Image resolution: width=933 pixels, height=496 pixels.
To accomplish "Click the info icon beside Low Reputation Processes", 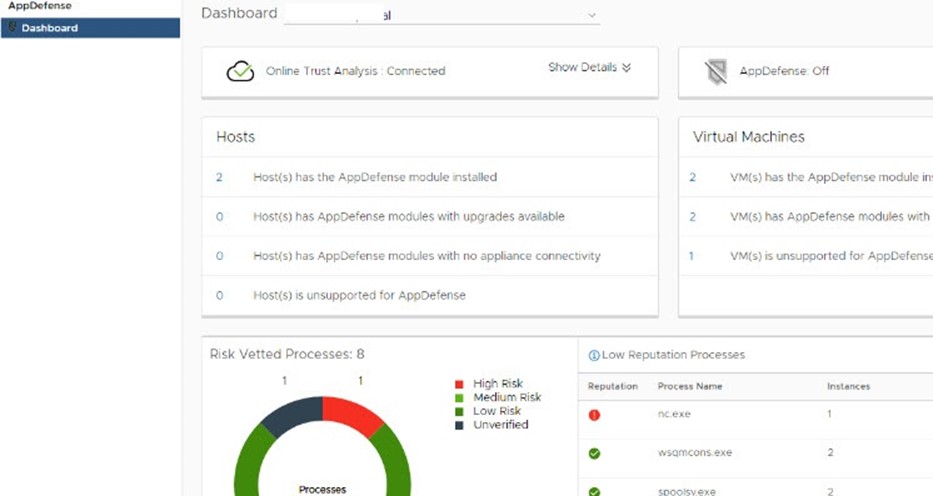I will click(594, 356).
